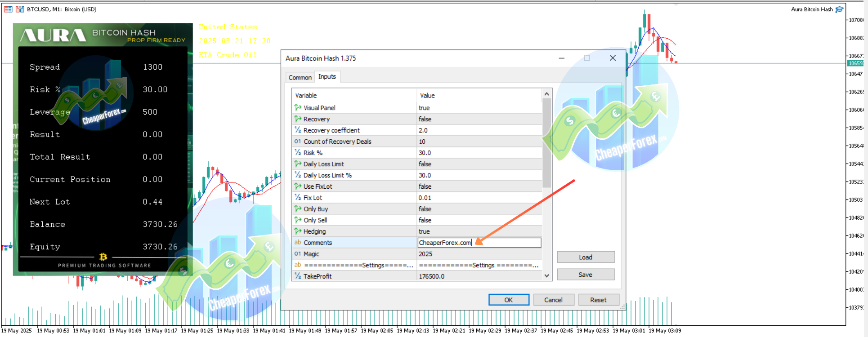Click the Balance value '3730.26' in the panel
The height and width of the screenshot is (337, 868).
click(x=160, y=224)
